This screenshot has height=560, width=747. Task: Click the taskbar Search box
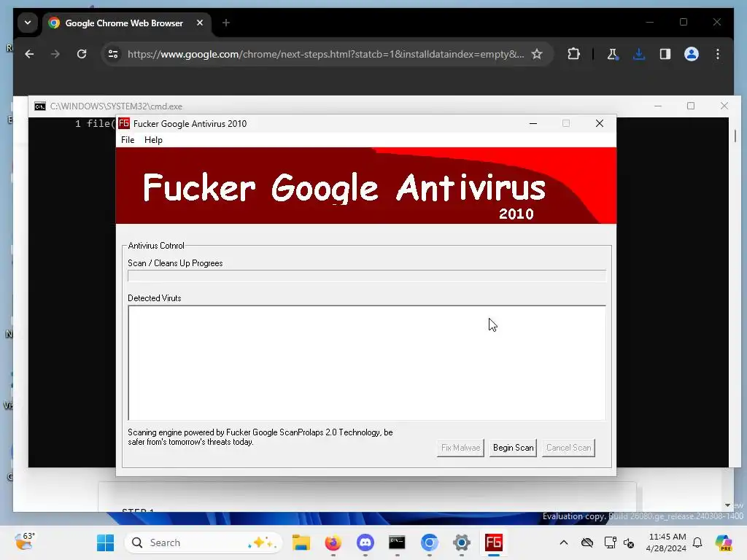click(204, 542)
